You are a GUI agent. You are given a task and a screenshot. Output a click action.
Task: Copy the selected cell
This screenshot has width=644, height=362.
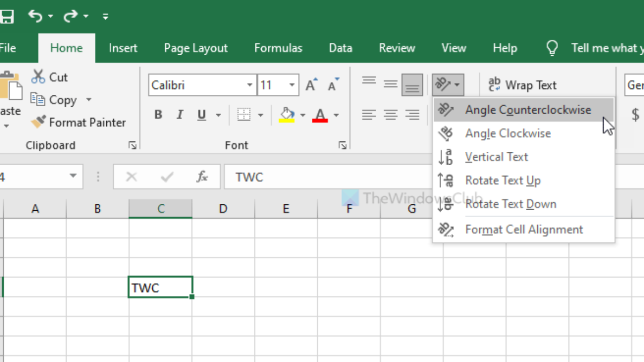coord(61,100)
